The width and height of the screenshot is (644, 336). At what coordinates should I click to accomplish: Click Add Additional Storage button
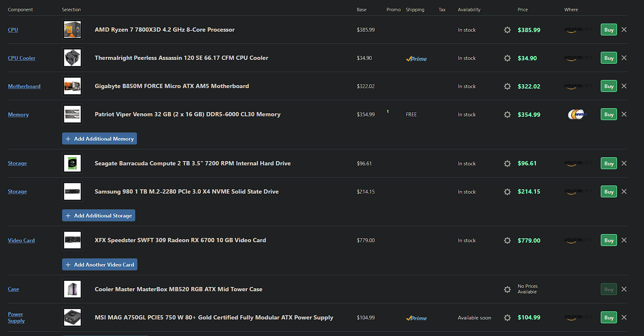(99, 216)
